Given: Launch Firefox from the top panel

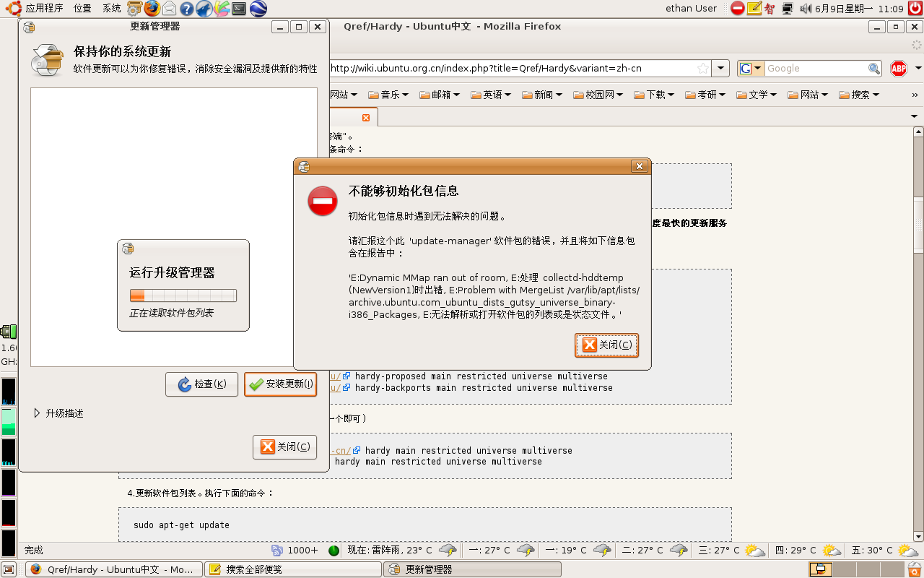Looking at the screenshot, I should click(x=152, y=9).
